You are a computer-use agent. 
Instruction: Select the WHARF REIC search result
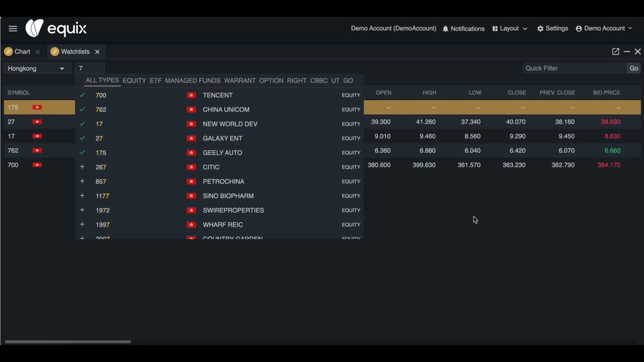219,224
